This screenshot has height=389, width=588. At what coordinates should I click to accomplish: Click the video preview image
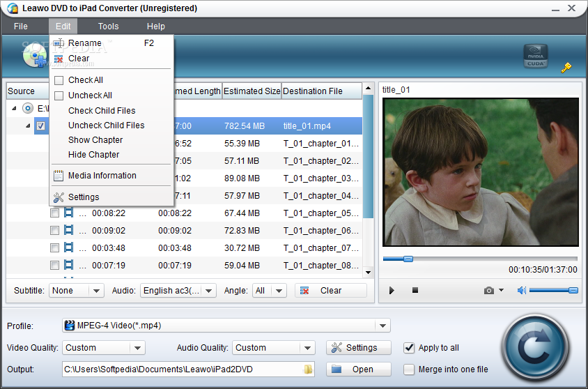pos(481,171)
